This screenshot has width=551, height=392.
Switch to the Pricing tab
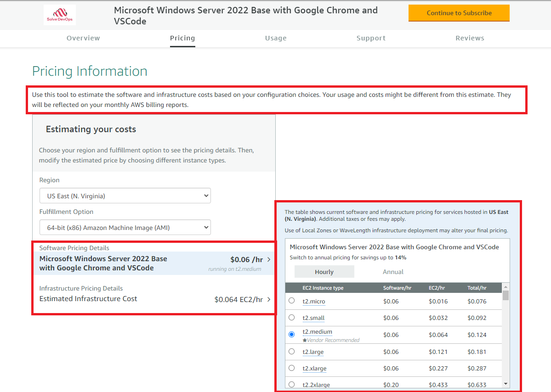tap(182, 38)
